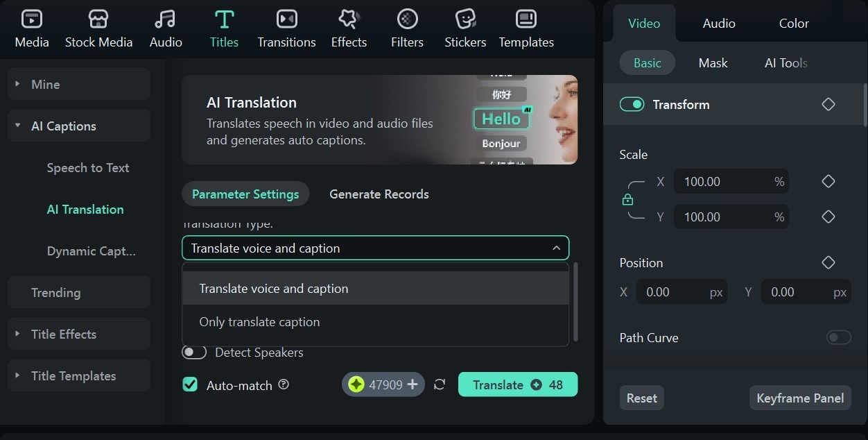Open the AI Tools sub-tab
Image resolution: width=868 pixels, height=440 pixels.
(x=786, y=62)
